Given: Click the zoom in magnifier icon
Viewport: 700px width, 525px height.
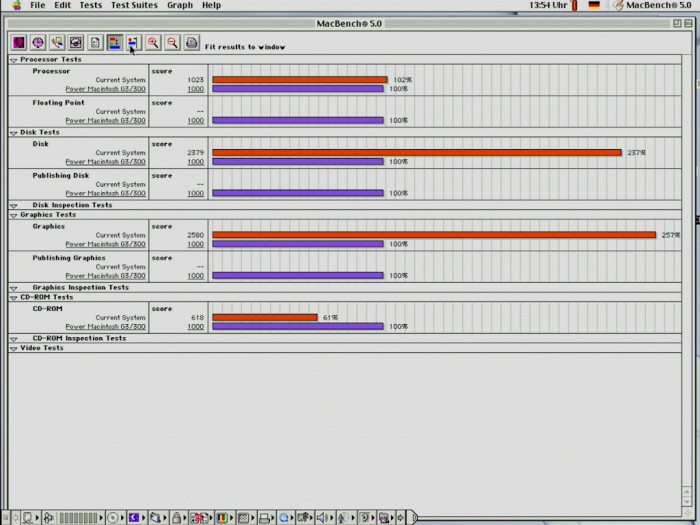Looking at the screenshot, I should (x=153, y=43).
